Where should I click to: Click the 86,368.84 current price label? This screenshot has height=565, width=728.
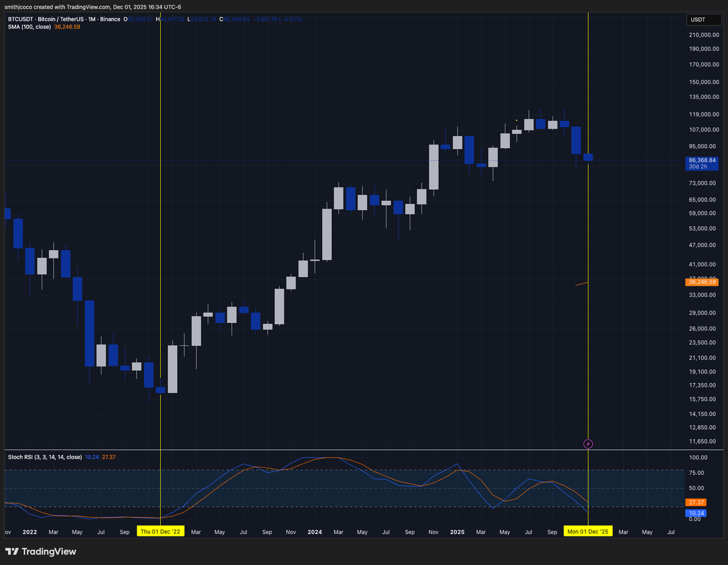point(702,160)
